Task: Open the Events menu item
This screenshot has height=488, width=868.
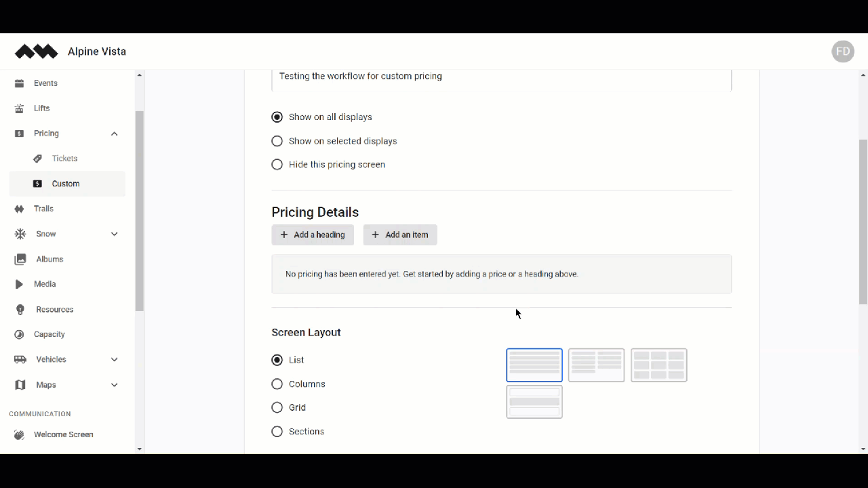Action: 67,83
